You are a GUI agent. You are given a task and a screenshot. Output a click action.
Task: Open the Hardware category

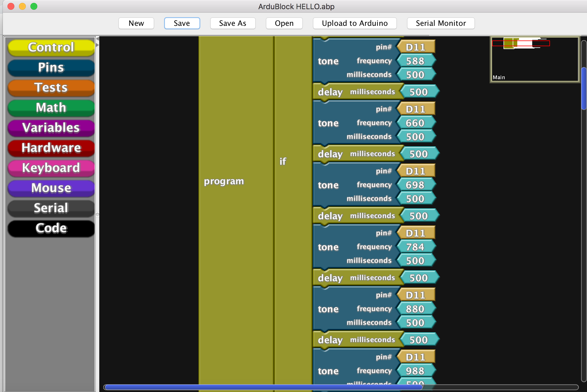tap(51, 148)
